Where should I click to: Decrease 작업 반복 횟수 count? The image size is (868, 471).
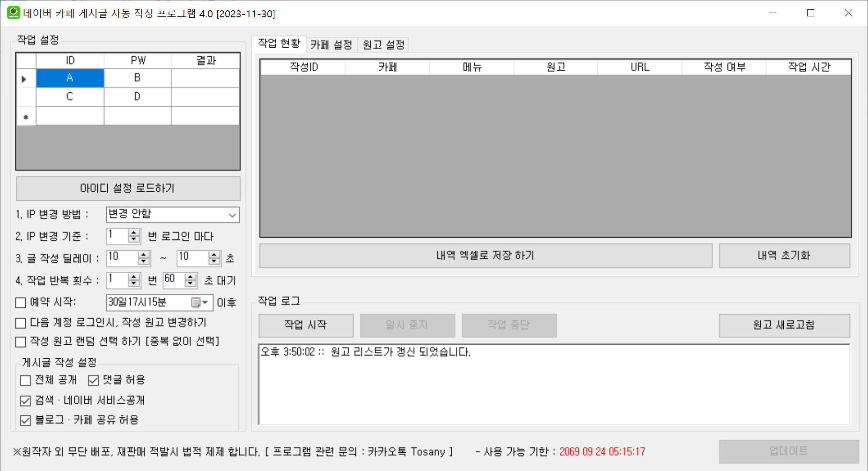pyautogui.click(x=134, y=284)
